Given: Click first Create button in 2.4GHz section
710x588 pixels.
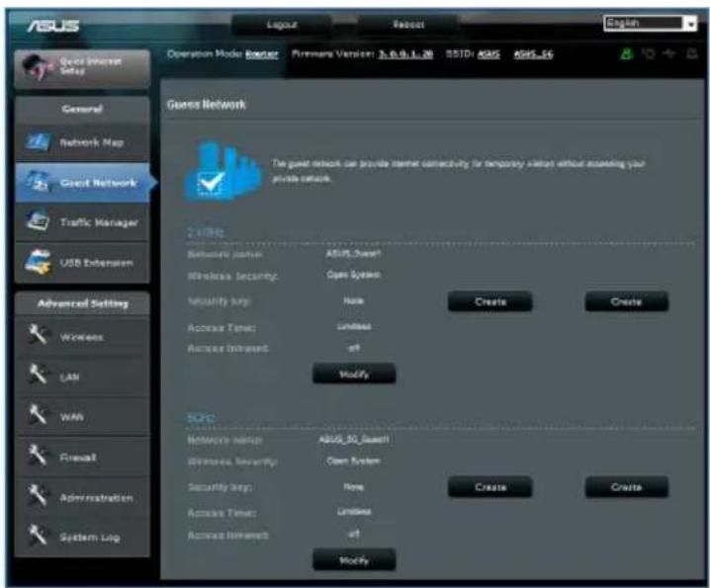Looking at the screenshot, I should point(489,301).
